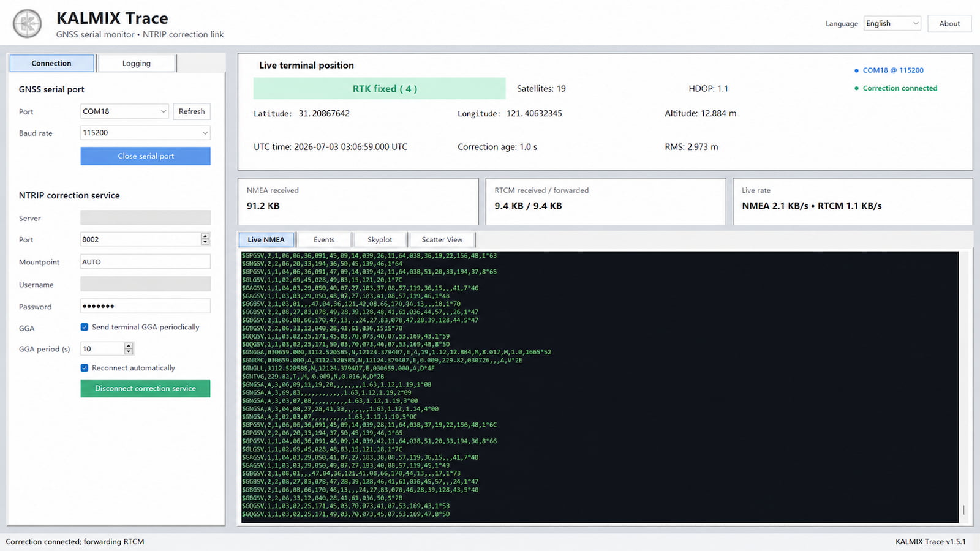Click the UTC time reading
This screenshot has width=980, height=551.
click(331, 147)
